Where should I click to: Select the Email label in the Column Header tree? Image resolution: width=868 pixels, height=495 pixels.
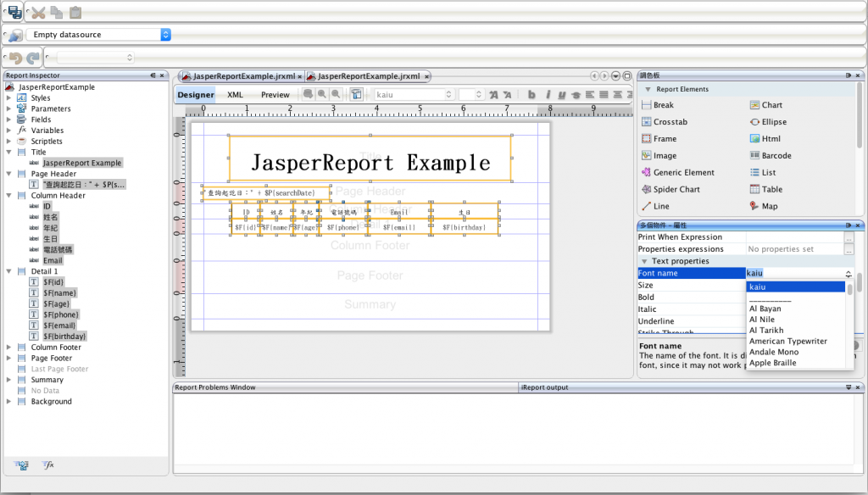[x=53, y=260]
